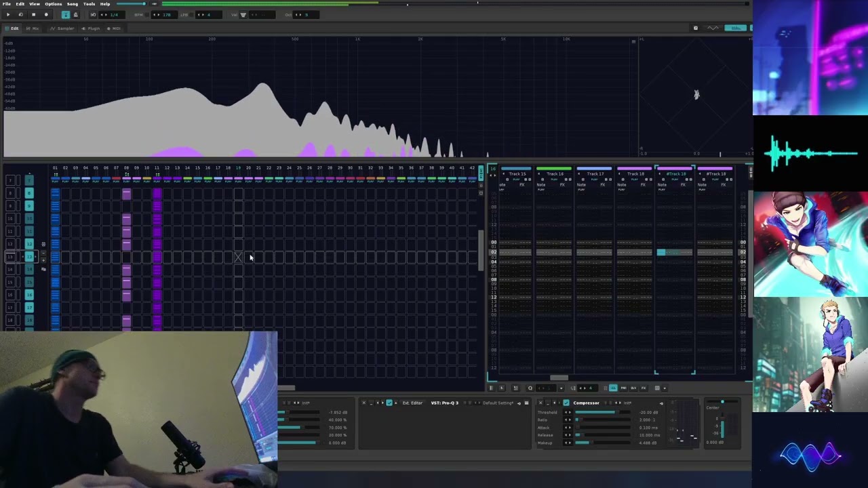Image resolution: width=868 pixels, height=488 pixels.
Task: Open the dropdown arrow beside the magnifier field
Action: coord(561,388)
